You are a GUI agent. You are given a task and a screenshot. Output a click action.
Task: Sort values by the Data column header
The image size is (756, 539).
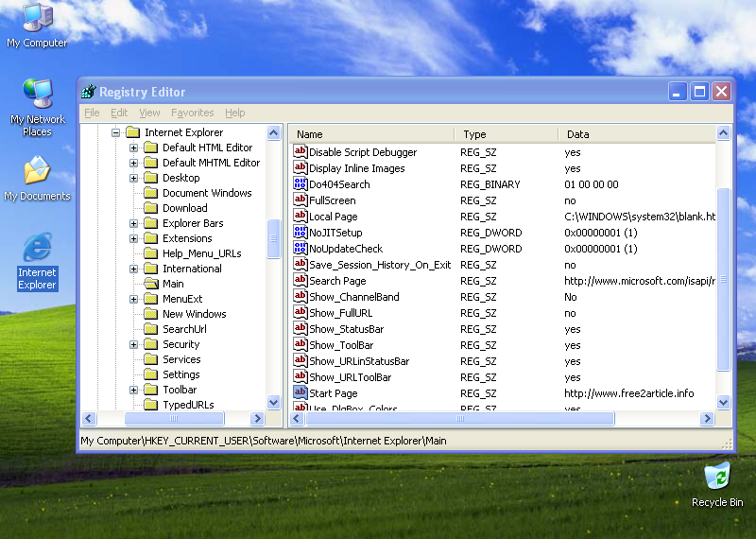pyautogui.click(x=636, y=134)
